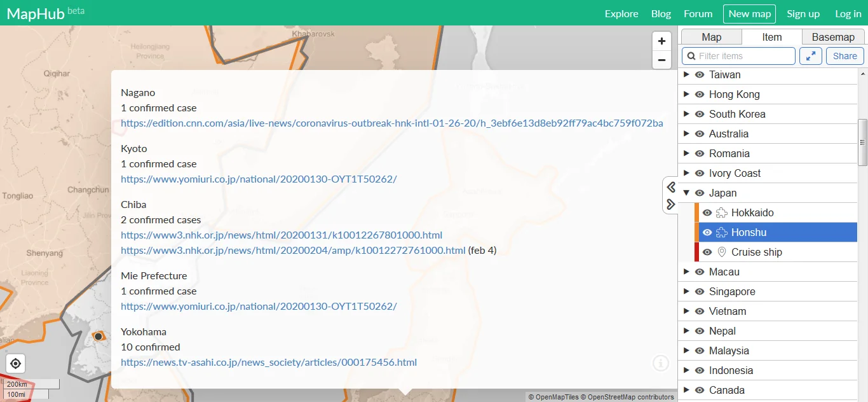Toggle visibility of Ivory Coast group
Screen dimensions: 868x402
click(x=700, y=173)
